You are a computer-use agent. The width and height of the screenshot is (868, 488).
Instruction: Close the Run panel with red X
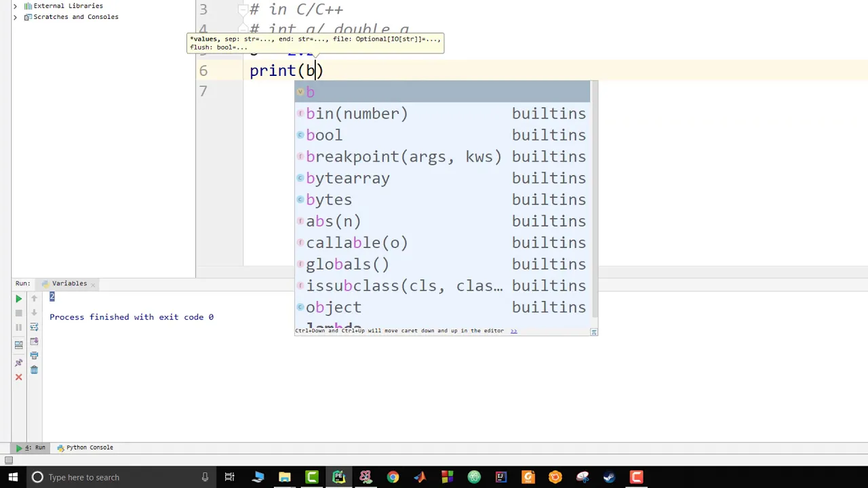point(18,377)
